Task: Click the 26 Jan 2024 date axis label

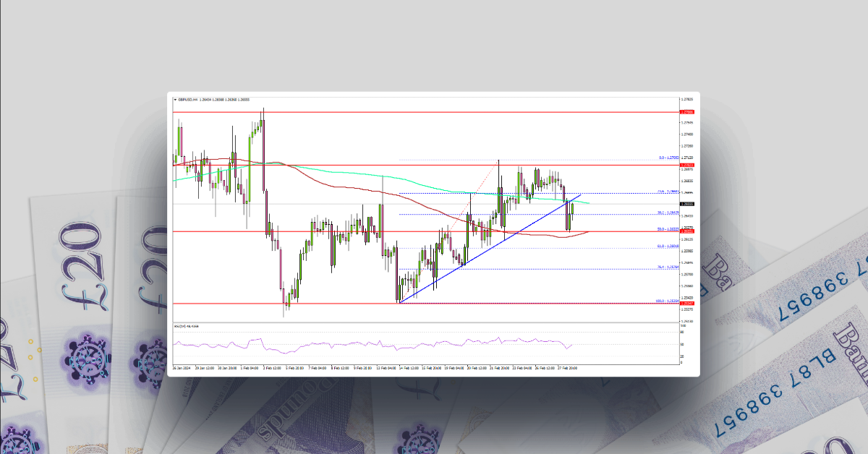Action: (x=180, y=367)
